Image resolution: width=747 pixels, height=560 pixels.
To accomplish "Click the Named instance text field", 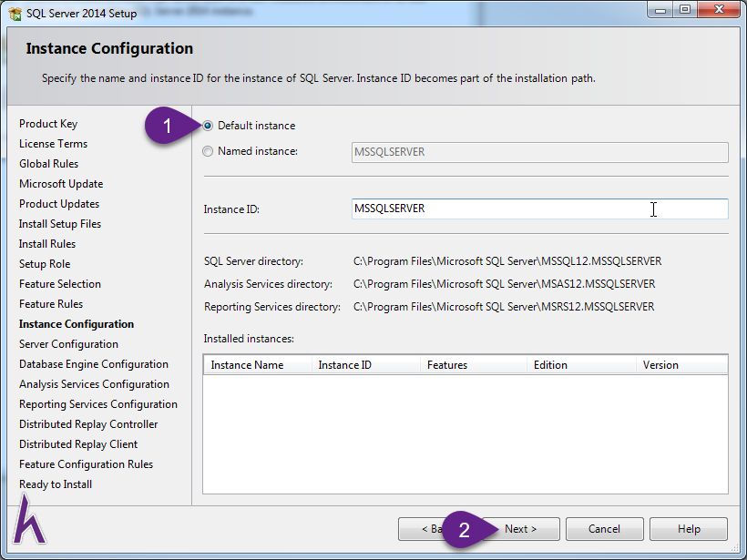I will click(x=540, y=152).
